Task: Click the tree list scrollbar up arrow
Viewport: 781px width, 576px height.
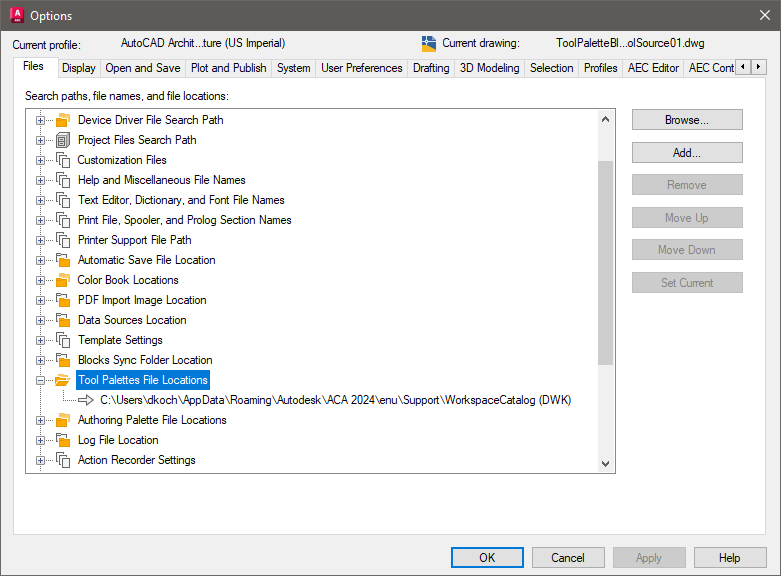Action: tap(605, 119)
